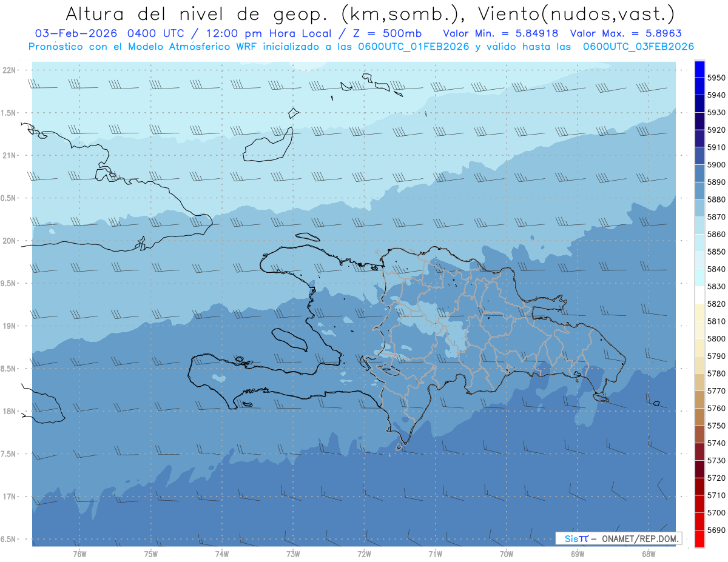Click the '8.5N' latitude label
728x562 pixels.
coord(9,369)
